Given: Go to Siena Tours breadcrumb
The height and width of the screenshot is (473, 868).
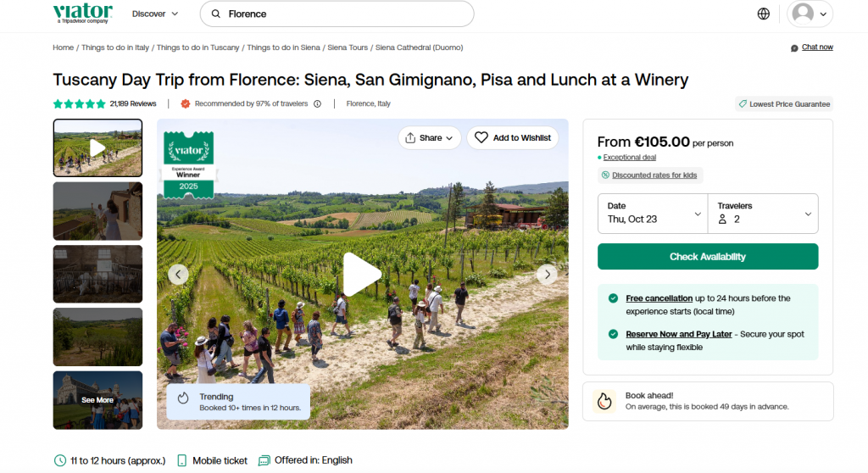Looking at the screenshot, I should click(348, 47).
